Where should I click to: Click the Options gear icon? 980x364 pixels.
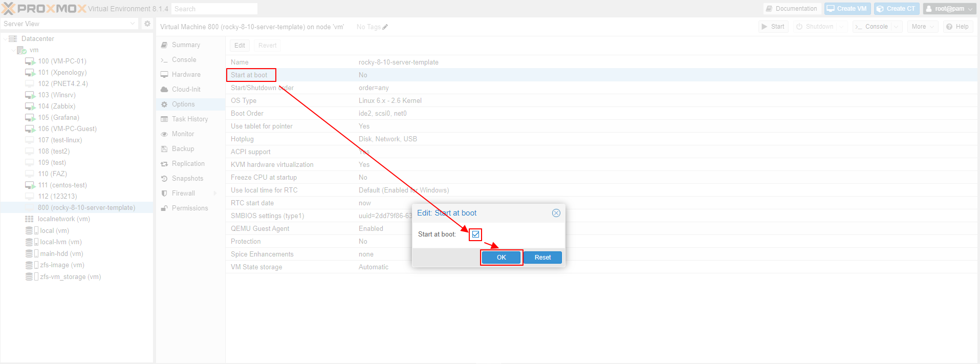pyautogui.click(x=164, y=104)
